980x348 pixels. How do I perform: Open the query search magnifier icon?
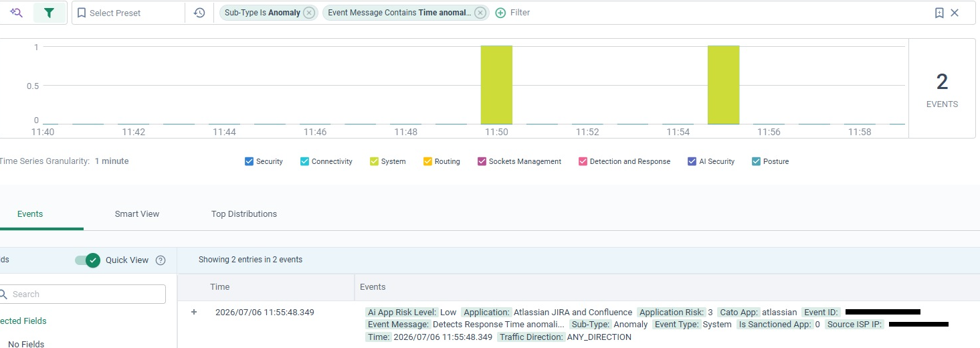pyautogui.click(x=17, y=13)
